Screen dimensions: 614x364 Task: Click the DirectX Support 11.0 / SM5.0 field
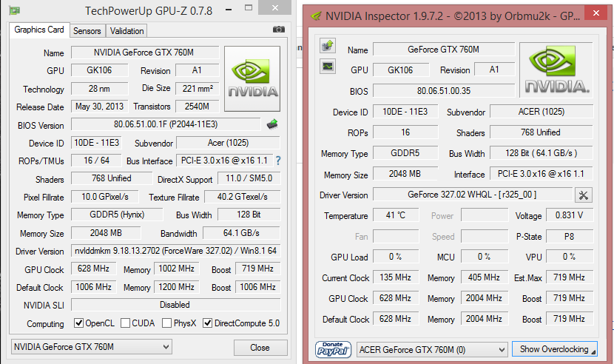(x=249, y=178)
